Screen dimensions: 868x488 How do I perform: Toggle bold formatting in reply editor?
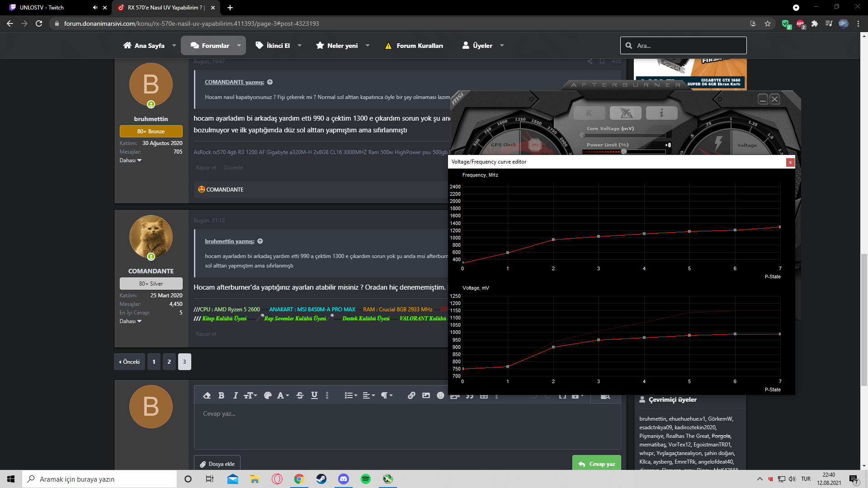(221, 395)
